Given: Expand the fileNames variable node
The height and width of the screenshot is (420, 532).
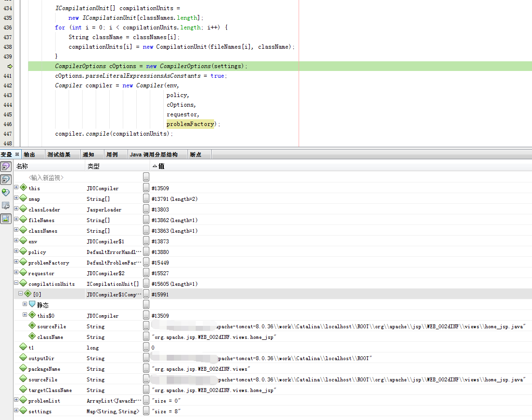Looking at the screenshot, I should 16,219.
